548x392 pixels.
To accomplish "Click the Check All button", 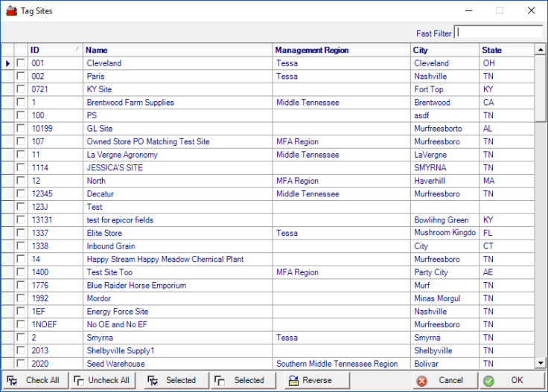I will (34, 380).
